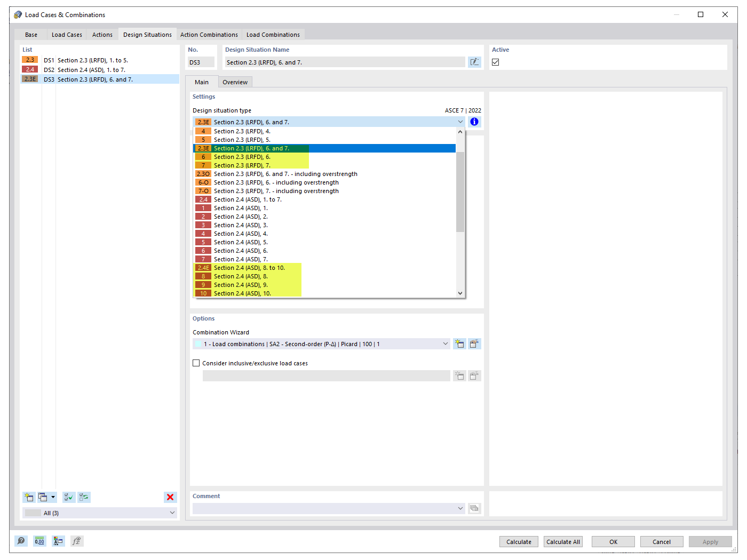Choose Section 2.3 (LRFD), 6. option

(x=324, y=157)
